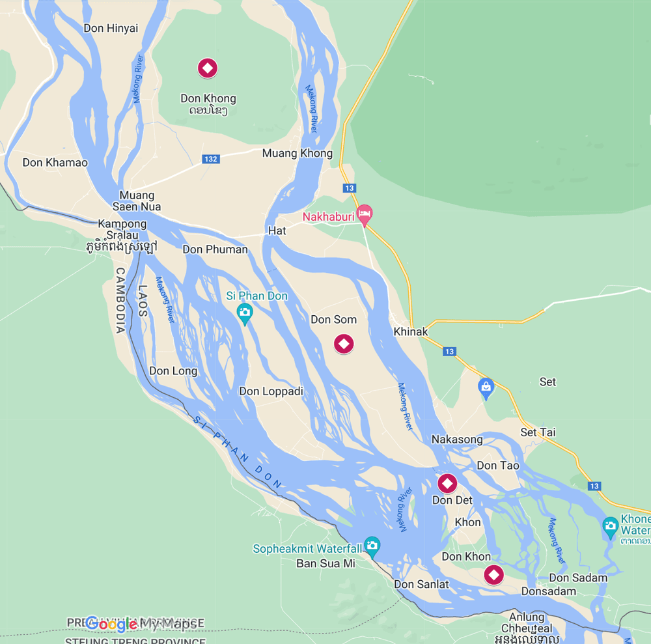This screenshot has height=644, width=651.
Task: Select the Don Loppadi island label
Action: click(x=271, y=391)
